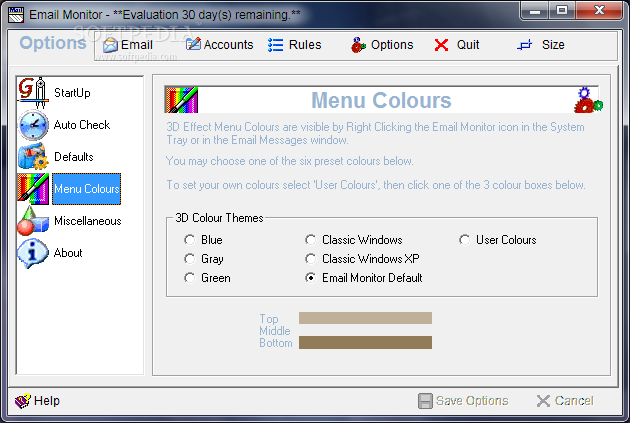Select the Classic Windows theme

310,240
